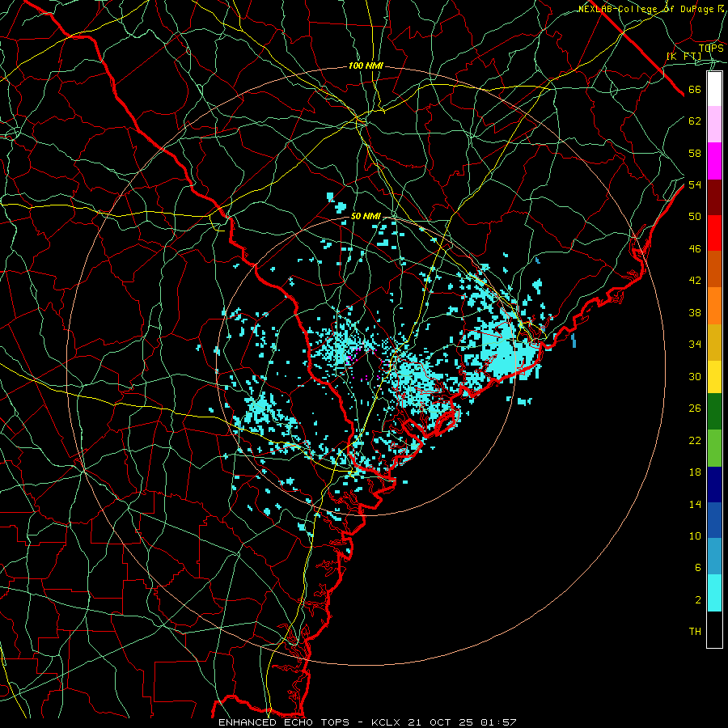Click the legend value '30'

point(695,376)
